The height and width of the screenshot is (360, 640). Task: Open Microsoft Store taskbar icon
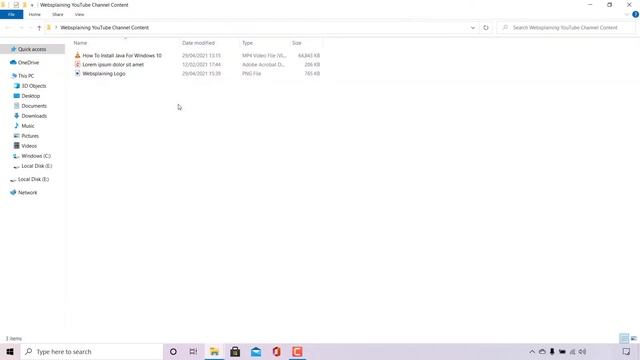235,351
